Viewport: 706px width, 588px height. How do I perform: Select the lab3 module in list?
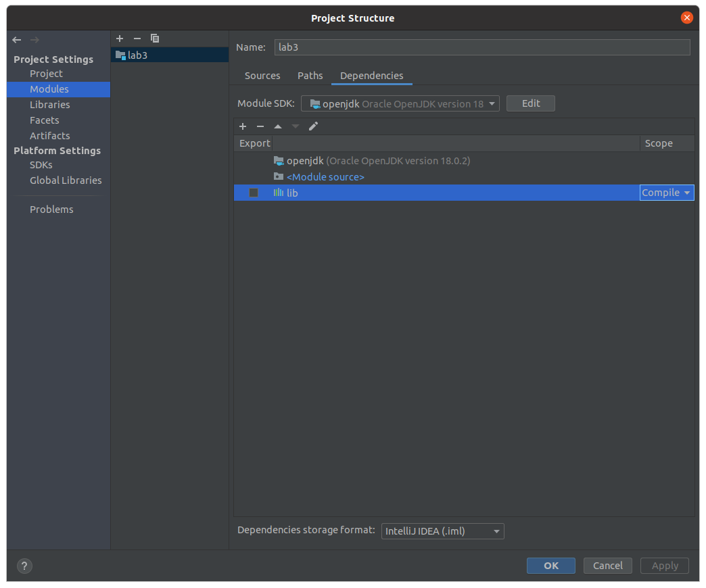[x=170, y=55]
